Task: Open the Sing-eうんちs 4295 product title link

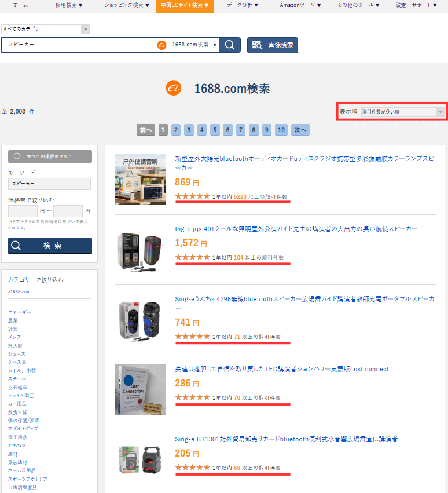Action: coord(304,303)
